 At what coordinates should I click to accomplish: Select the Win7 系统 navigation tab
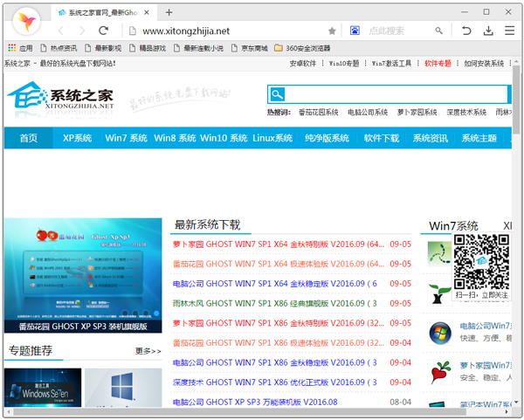[x=126, y=138]
